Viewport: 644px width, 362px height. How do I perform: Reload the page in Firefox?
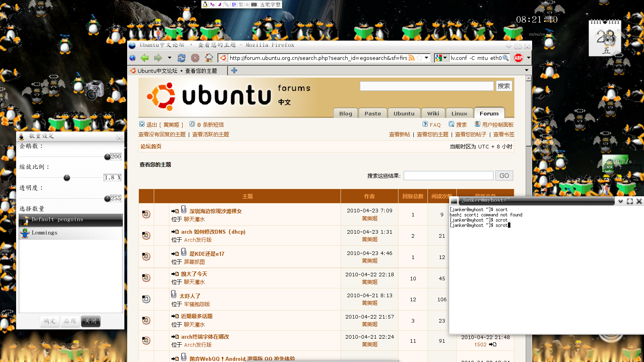(x=182, y=58)
